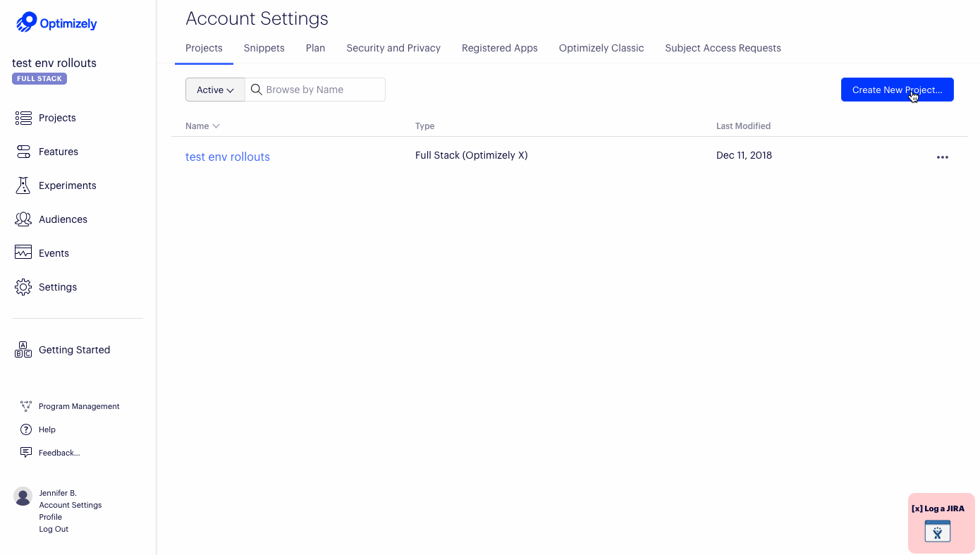Go to the Registered Apps tab
Screen dimensions: 980x555
[500, 48]
